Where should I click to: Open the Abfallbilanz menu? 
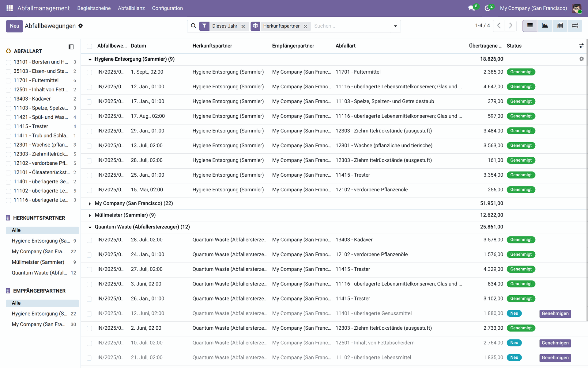[x=131, y=8]
